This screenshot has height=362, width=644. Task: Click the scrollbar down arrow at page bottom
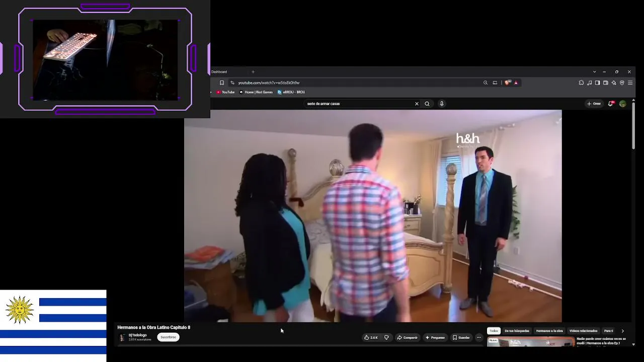point(633,345)
